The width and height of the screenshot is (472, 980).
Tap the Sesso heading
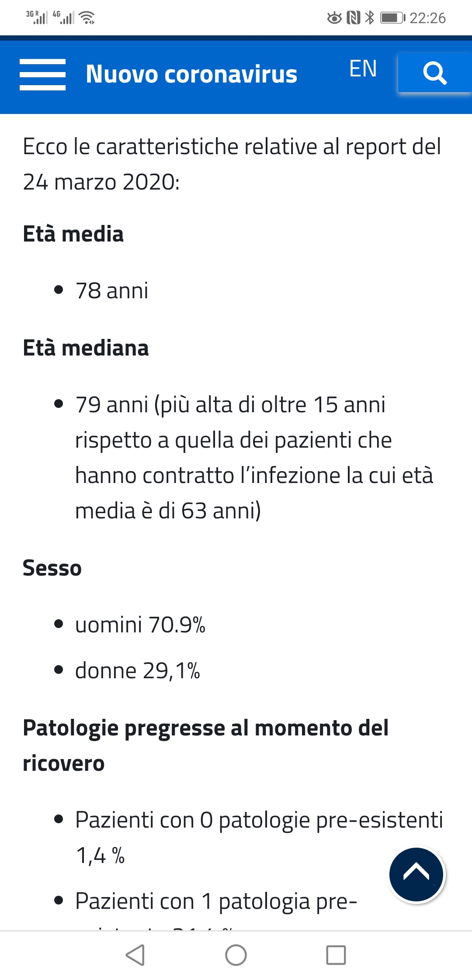pyautogui.click(x=52, y=568)
